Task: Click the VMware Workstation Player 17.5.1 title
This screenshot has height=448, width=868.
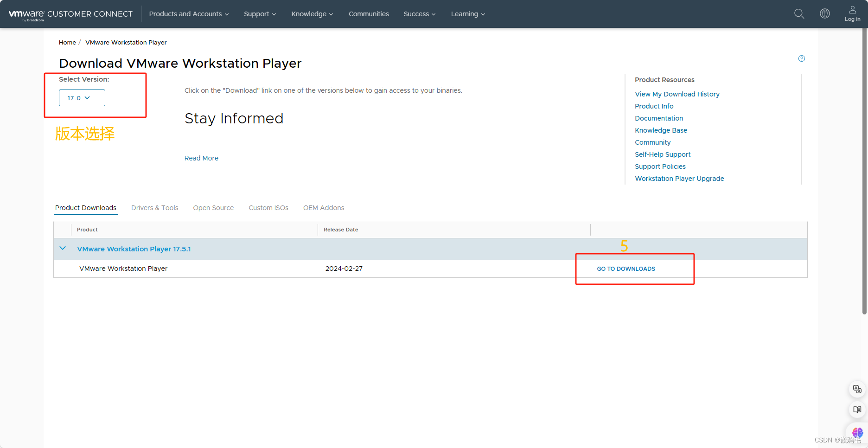Action: click(x=134, y=249)
